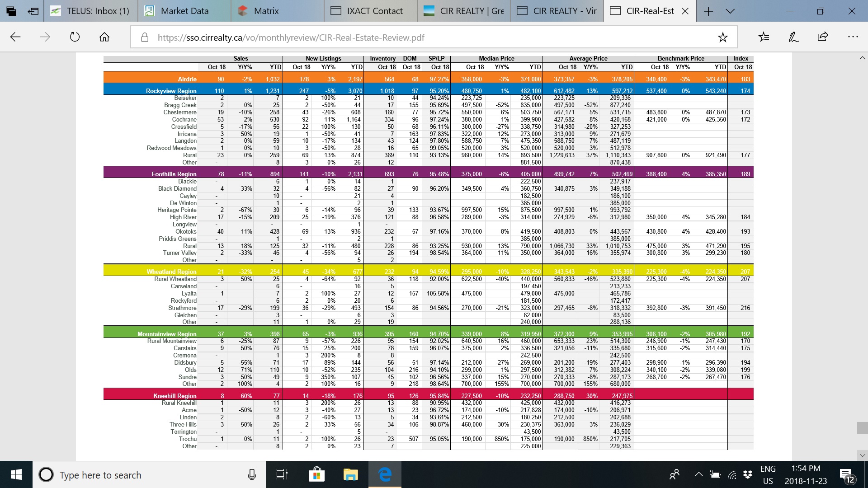Share this page via share icon
The height and width of the screenshot is (488, 868).
(823, 37)
